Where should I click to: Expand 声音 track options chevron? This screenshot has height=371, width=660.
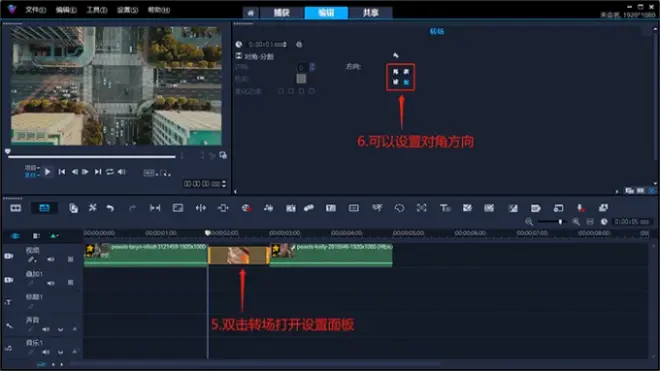tap(61, 329)
